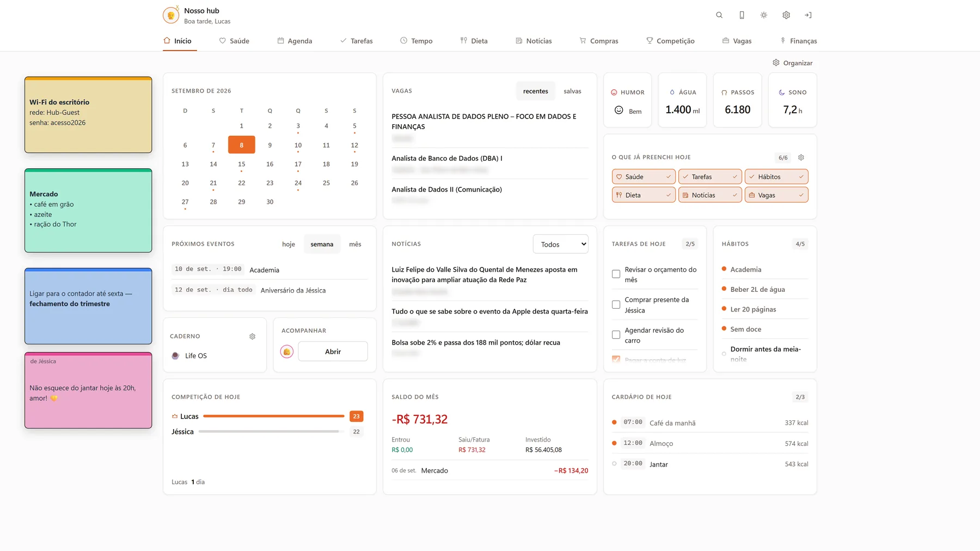980x551 pixels.
Task: Select day 15 in the September calendar
Action: pyautogui.click(x=242, y=164)
